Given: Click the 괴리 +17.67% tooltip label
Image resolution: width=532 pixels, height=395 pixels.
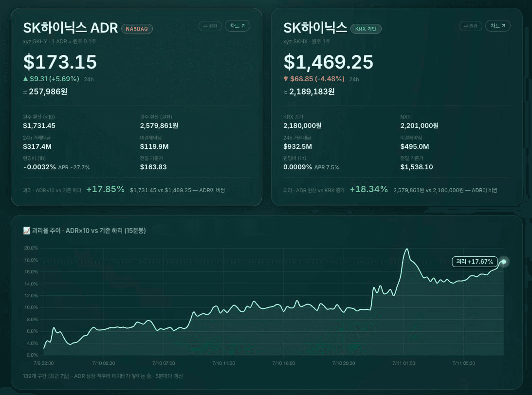Looking at the screenshot, I should click(x=475, y=261).
